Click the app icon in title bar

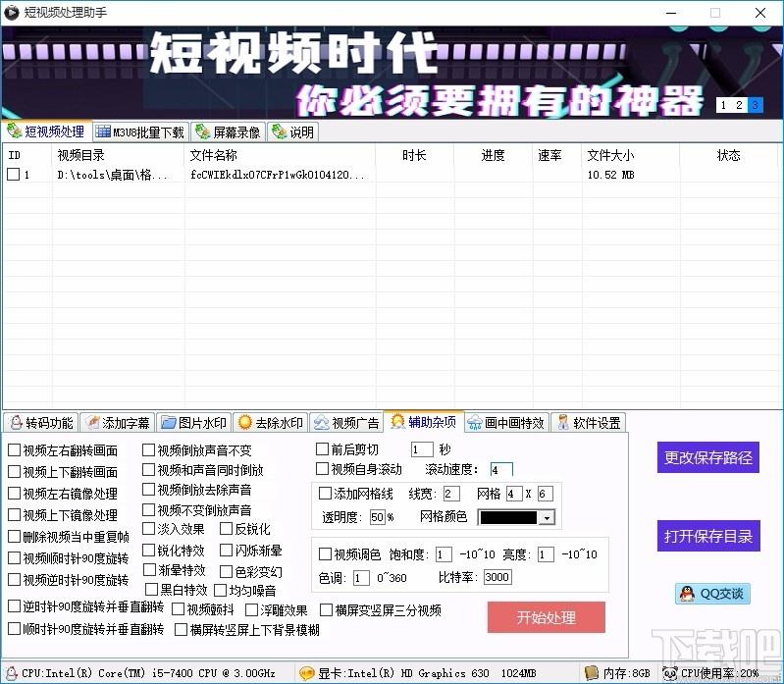(11, 12)
